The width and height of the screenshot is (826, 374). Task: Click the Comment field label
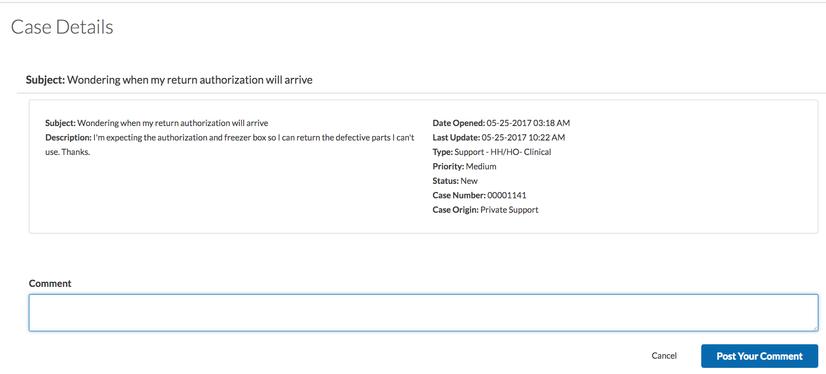coord(50,283)
